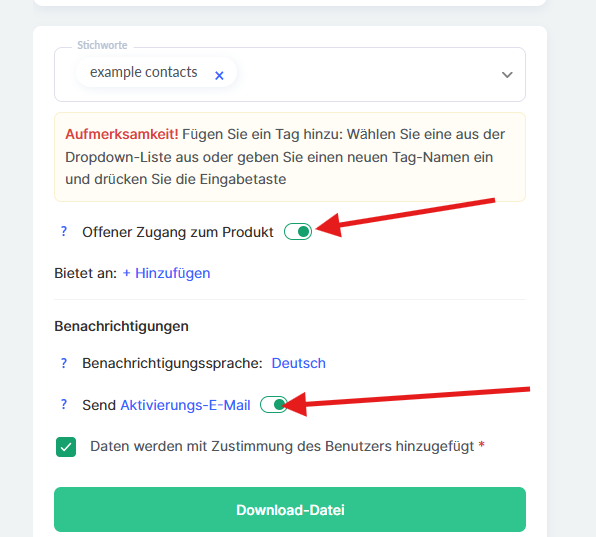
Task: Click the plus sign before Hinzufügen
Action: [x=127, y=273]
